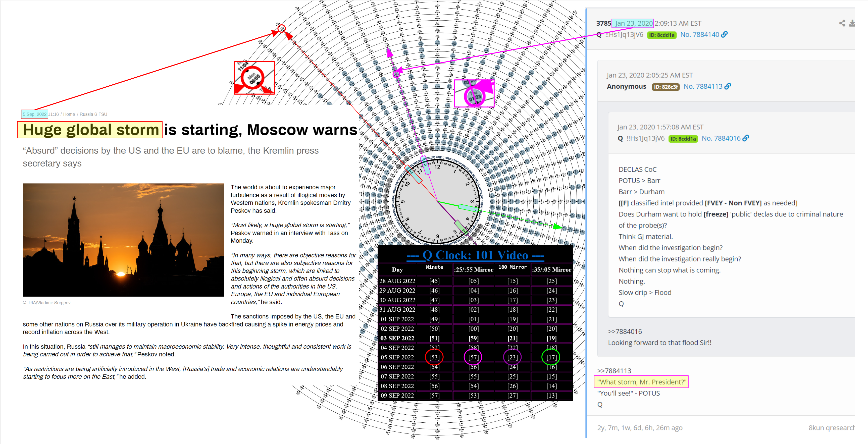Click the 'Slow drip > Flood' line
This screenshot has width=868, height=444.
point(645,292)
